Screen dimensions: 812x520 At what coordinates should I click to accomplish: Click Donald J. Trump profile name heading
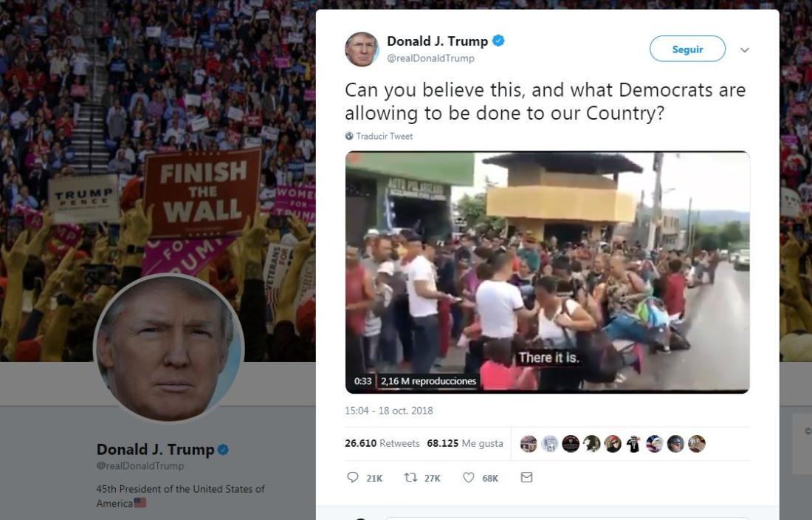155,450
